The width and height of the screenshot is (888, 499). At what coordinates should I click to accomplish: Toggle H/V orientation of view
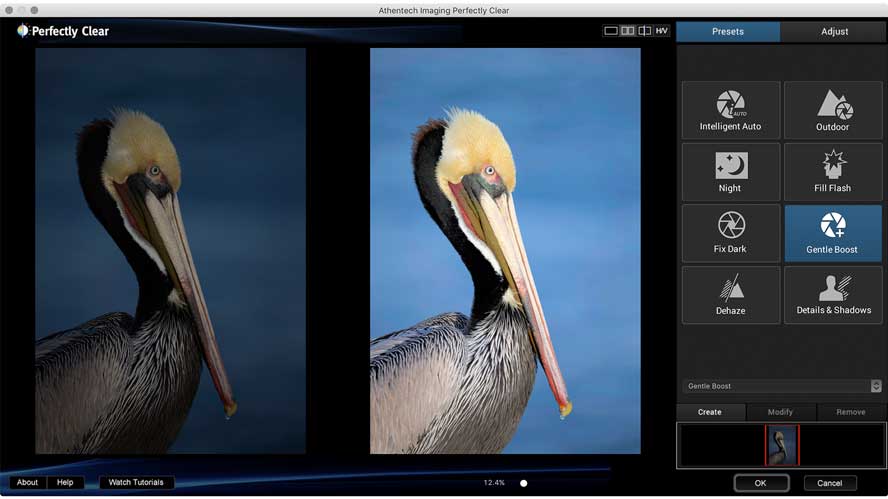662,31
